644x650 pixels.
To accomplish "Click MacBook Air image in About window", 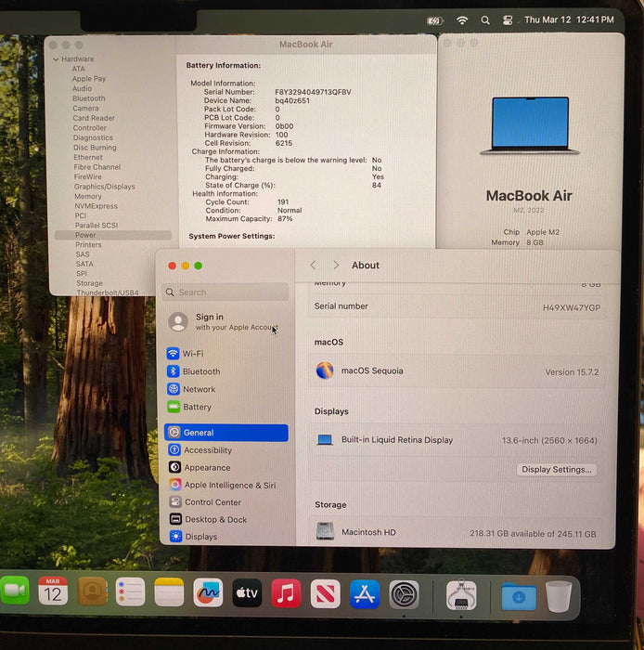I will pos(530,125).
